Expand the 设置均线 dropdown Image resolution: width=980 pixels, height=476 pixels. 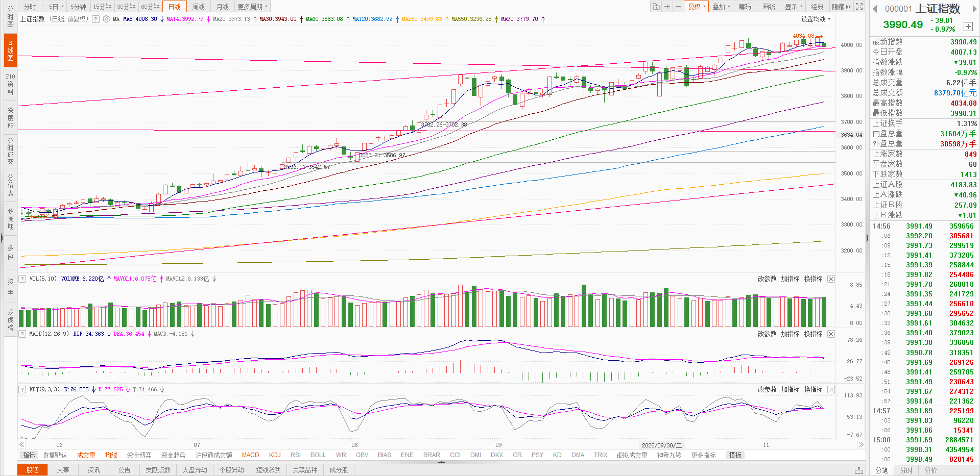pos(816,19)
